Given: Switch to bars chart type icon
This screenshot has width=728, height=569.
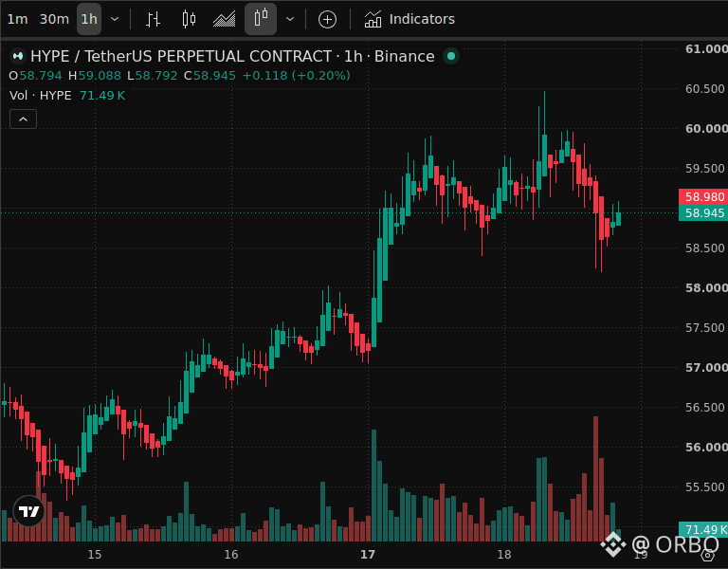Looking at the screenshot, I should click(153, 19).
